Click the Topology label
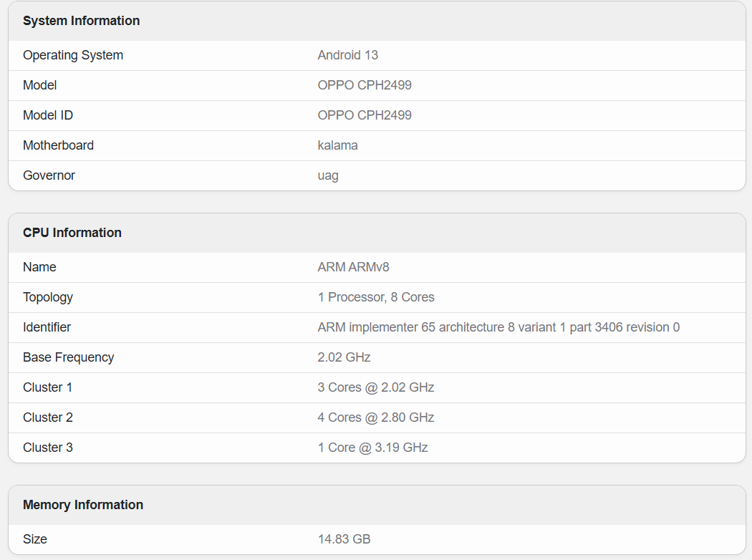This screenshot has width=752, height=560. [48, 297]
